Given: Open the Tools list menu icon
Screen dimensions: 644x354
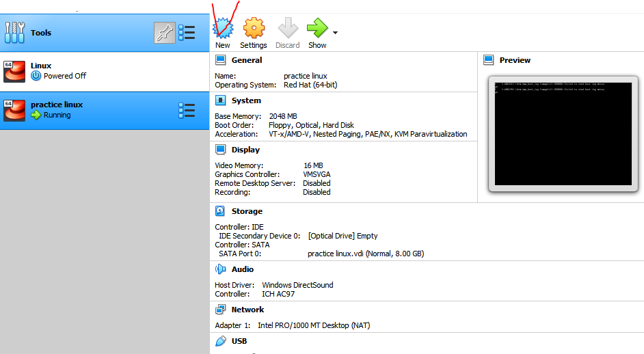Looking at the screenshot, I should tap(187, 33).
